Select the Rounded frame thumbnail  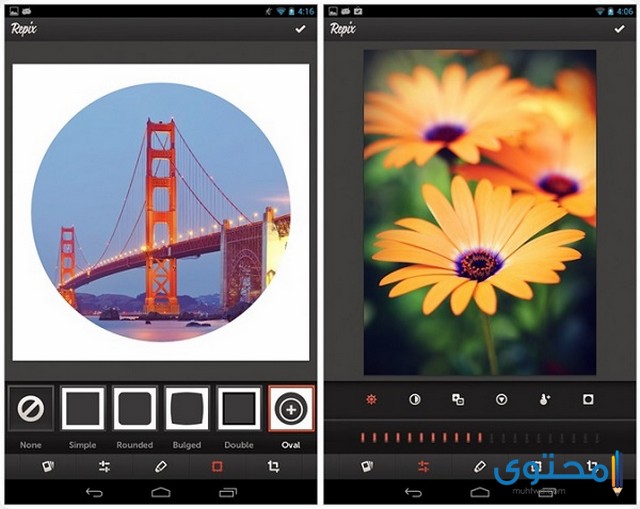pos(135,408)
